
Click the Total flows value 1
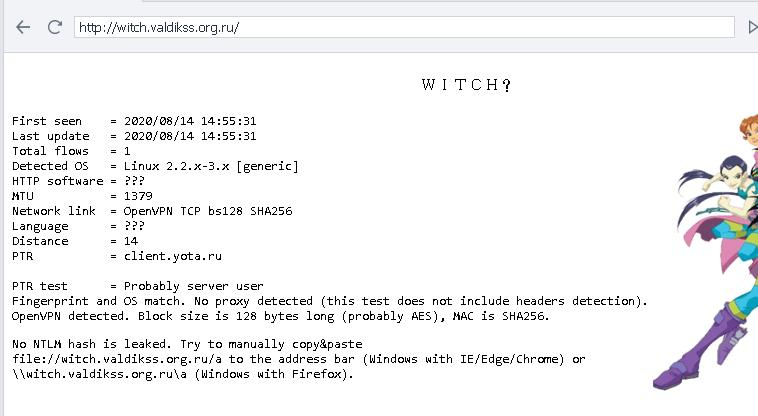[x=127, y=151]
